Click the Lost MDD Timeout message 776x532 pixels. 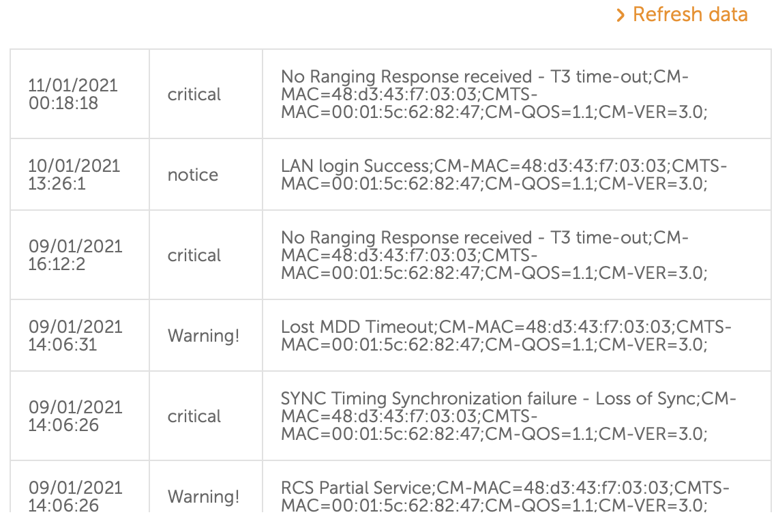(505, 336)
